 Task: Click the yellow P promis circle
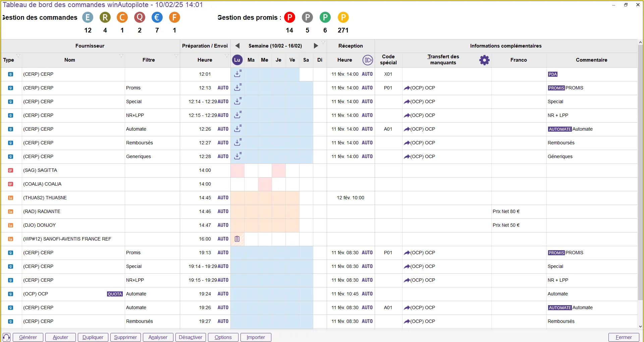343,17
